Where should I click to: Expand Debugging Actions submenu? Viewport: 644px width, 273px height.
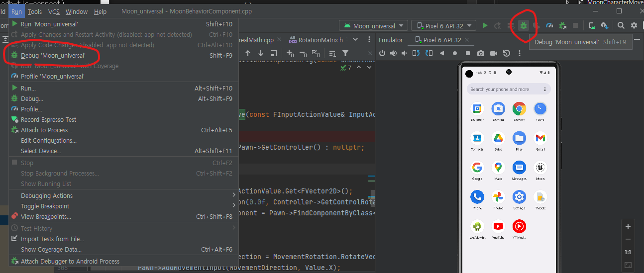[123, 195]
